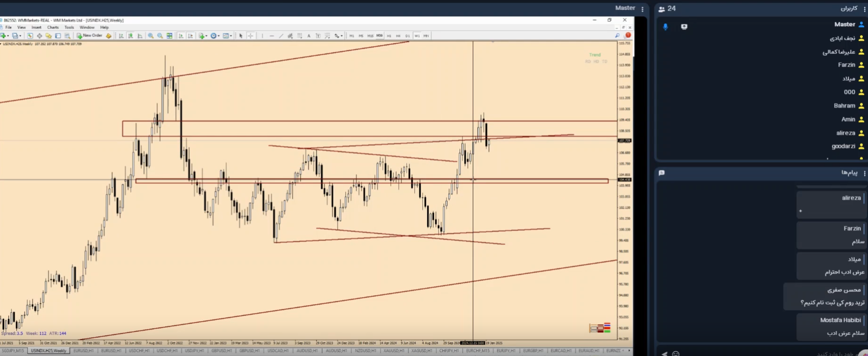Zoom out of the chart
The height and width of the screenshot is (356, 868).
tap(160, 36)
